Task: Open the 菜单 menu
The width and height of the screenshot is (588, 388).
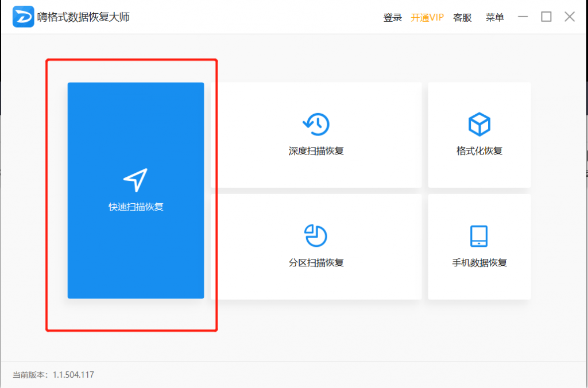Action: coord(494,18)
